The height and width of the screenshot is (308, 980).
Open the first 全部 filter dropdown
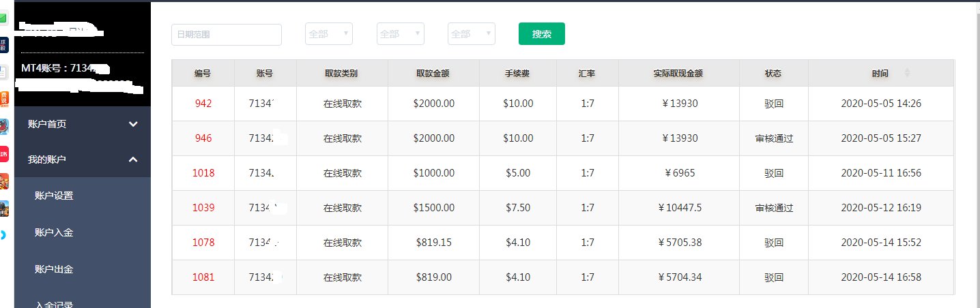(x=329, y=34)
